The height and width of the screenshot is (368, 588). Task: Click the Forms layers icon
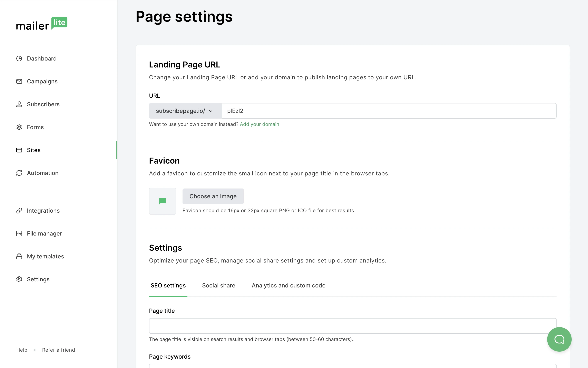point(19,127)
